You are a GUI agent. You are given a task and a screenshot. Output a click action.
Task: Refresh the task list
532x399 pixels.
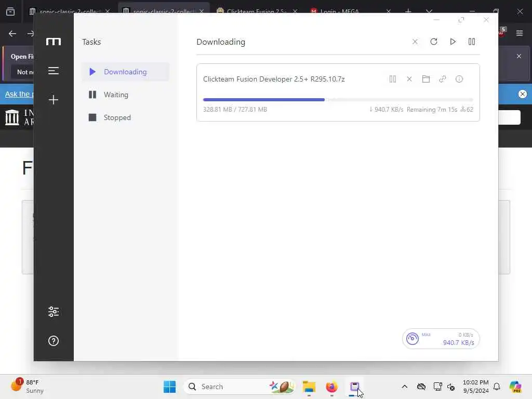(434, 42)
